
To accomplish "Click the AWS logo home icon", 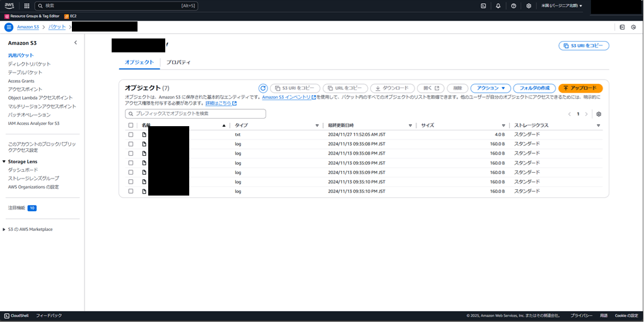I will point(9,6).
